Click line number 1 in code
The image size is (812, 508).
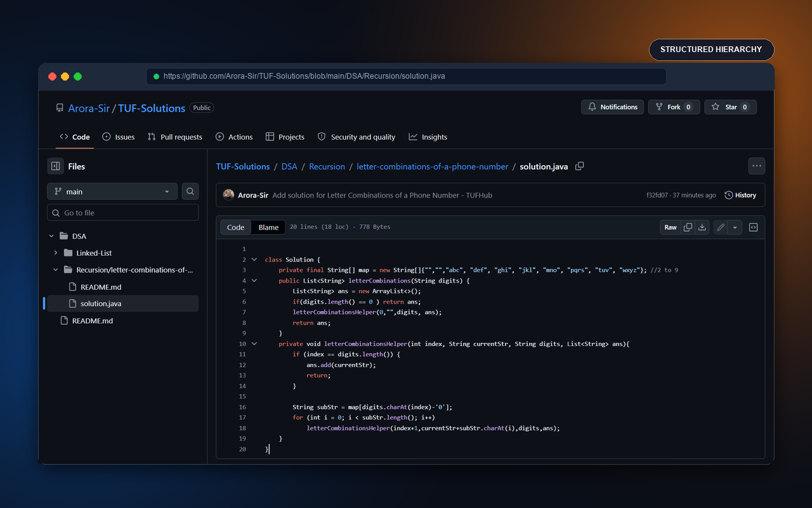point(244,249)
